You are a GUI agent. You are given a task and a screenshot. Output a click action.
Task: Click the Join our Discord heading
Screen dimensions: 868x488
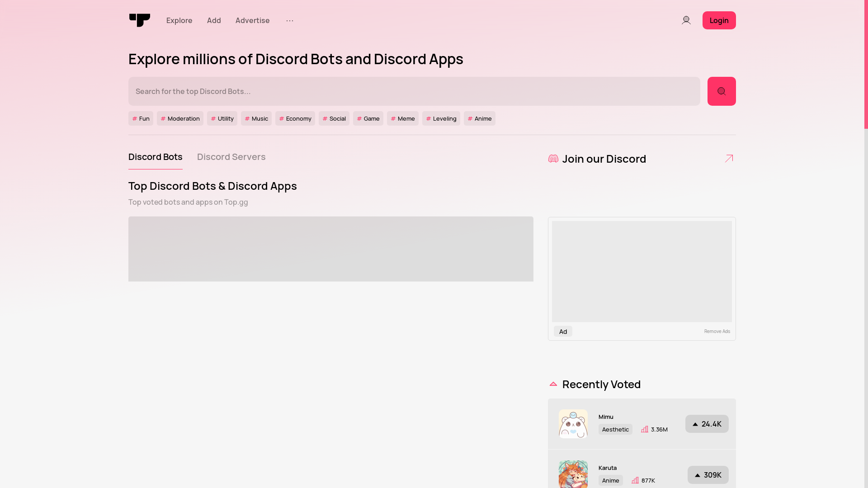pos(604,159)
